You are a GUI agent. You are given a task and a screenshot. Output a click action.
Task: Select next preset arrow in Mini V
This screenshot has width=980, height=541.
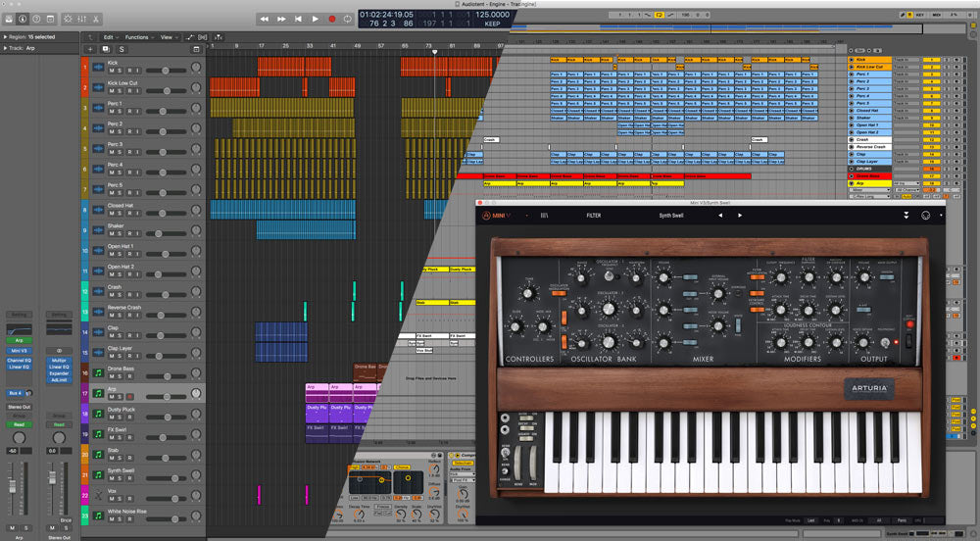tap(736, 215)
